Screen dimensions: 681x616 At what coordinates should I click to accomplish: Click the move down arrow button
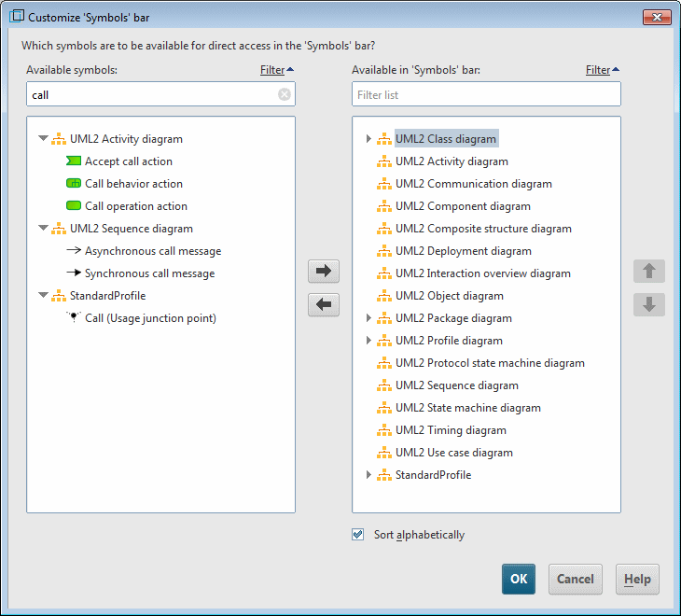pos(649,304)
